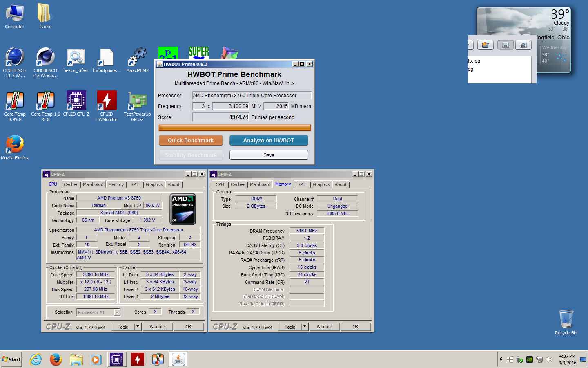Click the orange benchmark progress bar
588x368 pixels.
[x=235, y=128]
